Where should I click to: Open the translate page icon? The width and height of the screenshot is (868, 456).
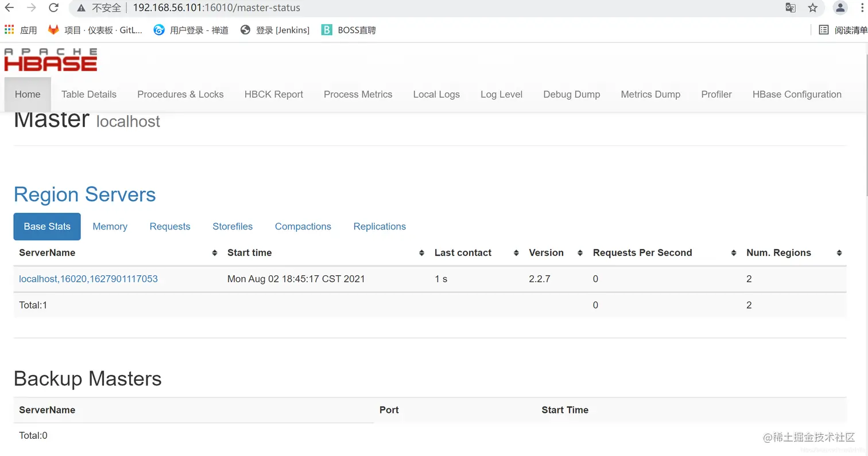point(790,8)
